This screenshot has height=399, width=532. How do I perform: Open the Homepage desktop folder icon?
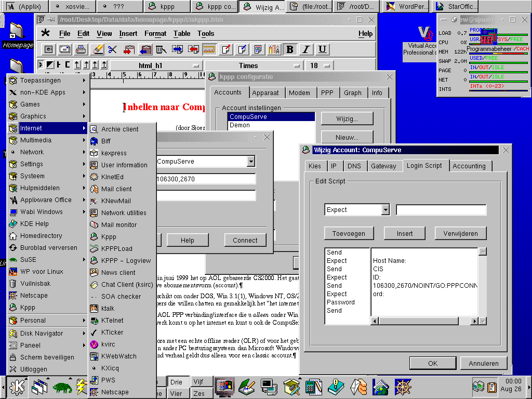pyautogui.click(x=17, y=36)
